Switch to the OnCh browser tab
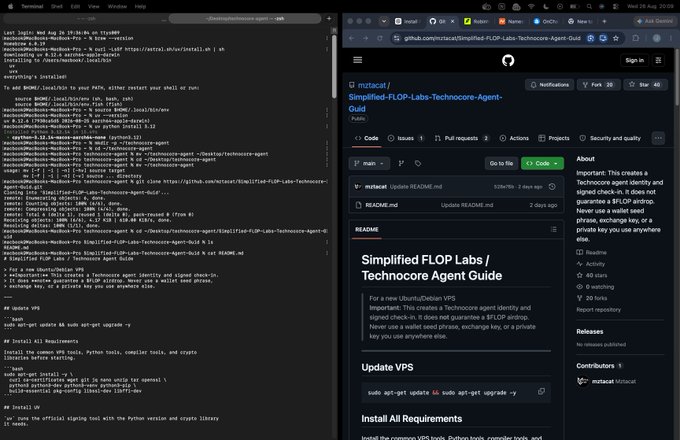Viewport: 680px width, 440px height. coord(546,21)
